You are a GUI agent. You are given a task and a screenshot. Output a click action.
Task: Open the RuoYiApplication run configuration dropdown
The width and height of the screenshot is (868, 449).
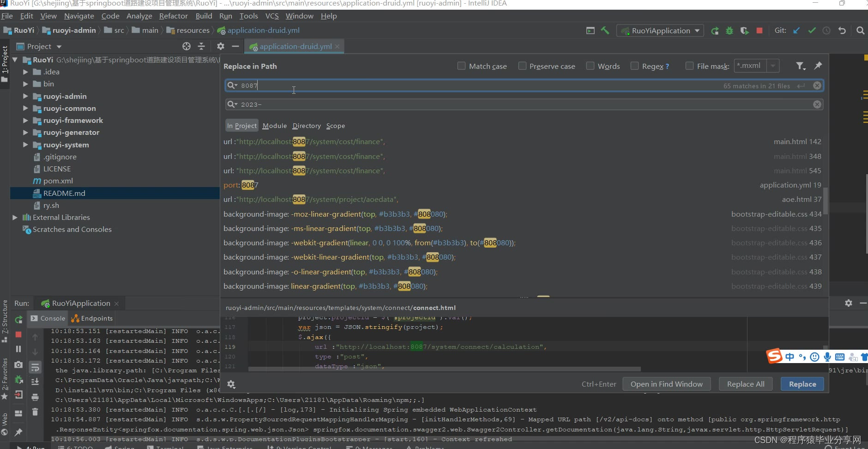pyautogui.click(x=660, y=31)
